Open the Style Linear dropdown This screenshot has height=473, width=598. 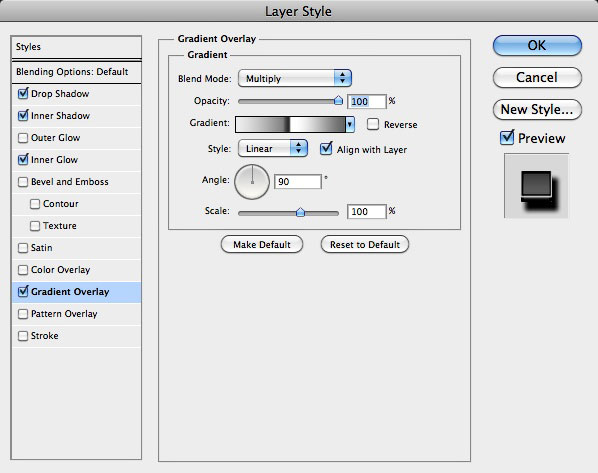pos(273,148)
